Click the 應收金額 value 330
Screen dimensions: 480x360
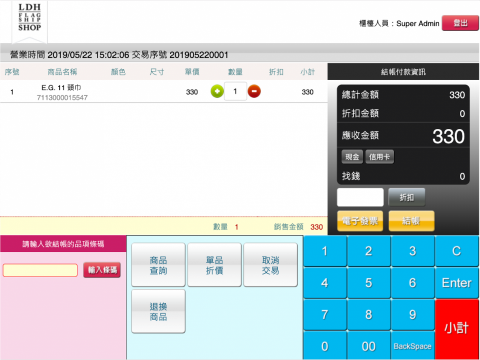[448, 136]
